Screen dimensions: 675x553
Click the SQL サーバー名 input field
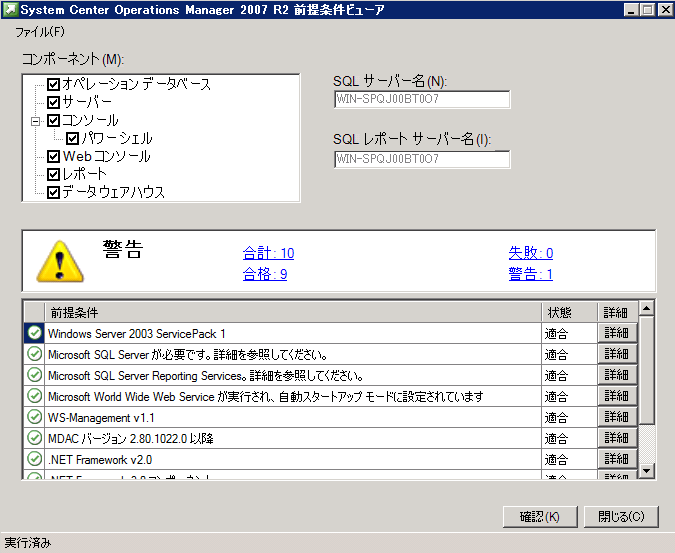click(422, 99)
